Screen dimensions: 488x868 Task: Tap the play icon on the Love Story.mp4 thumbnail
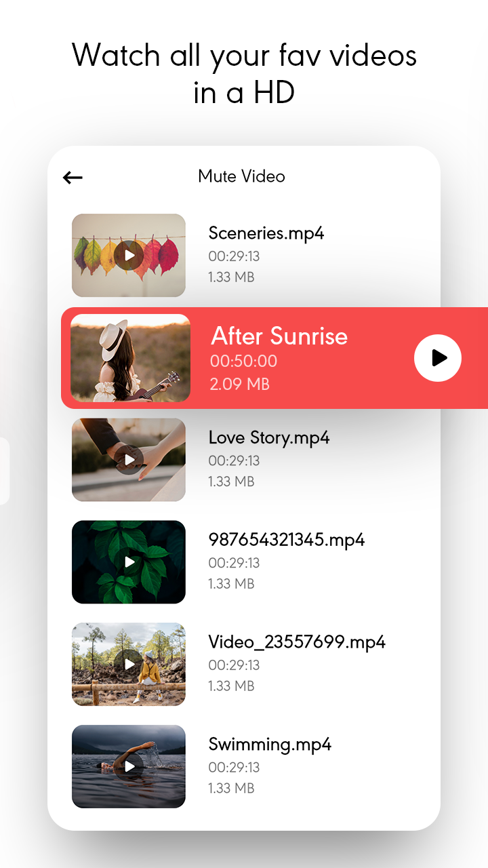click(129, 460)
